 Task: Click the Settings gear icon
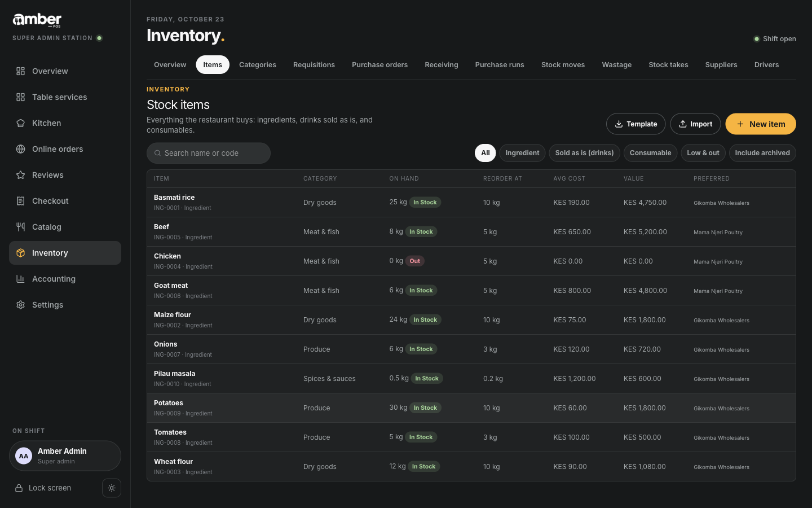(20, 305)
